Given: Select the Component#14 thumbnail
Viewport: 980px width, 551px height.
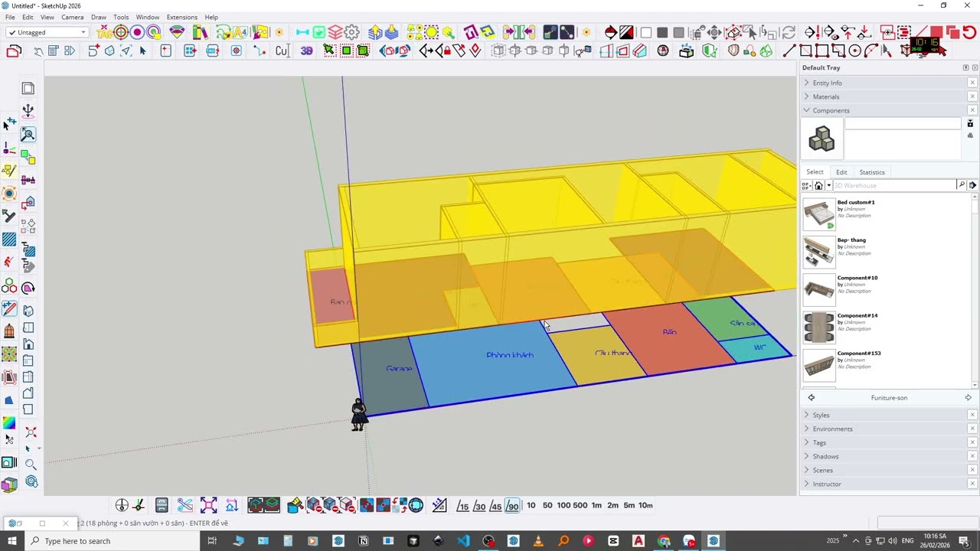Looking at the screenshot, I should (818, 327).
